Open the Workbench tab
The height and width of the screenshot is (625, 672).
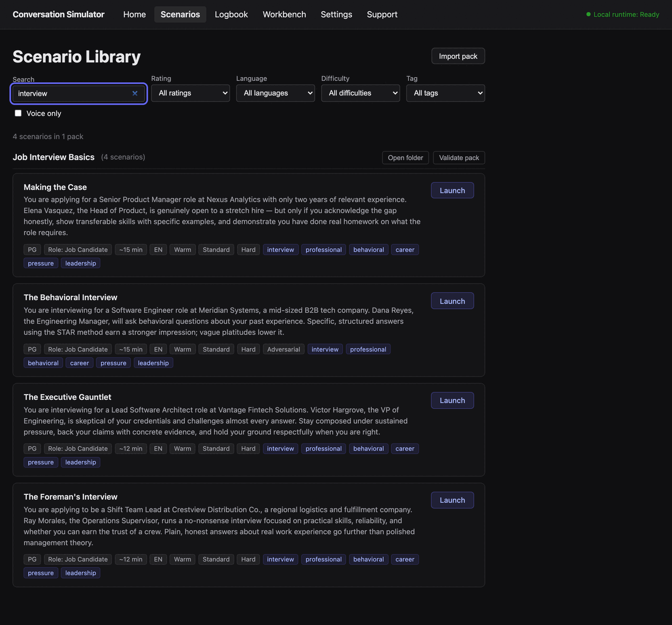[284, 15]
